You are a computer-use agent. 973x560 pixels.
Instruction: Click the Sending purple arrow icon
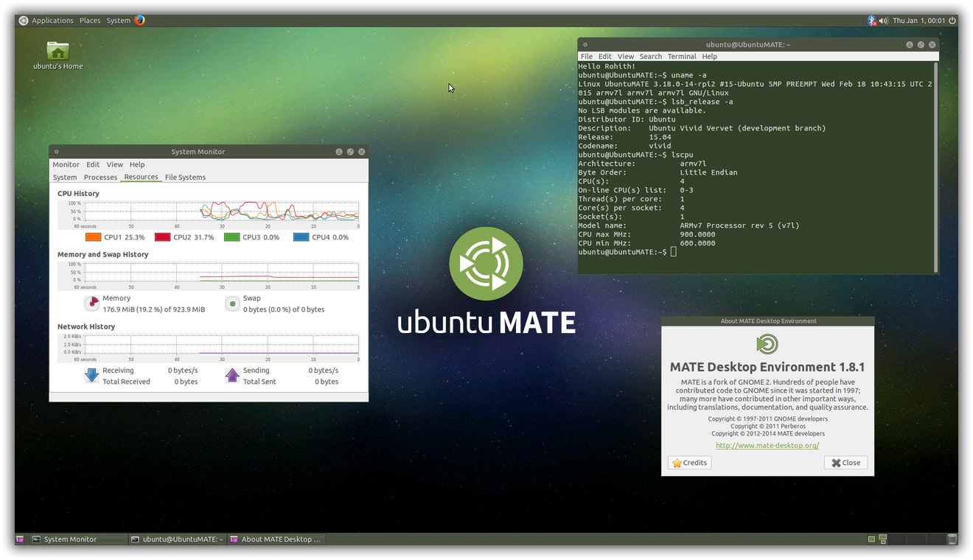(232, 375)
